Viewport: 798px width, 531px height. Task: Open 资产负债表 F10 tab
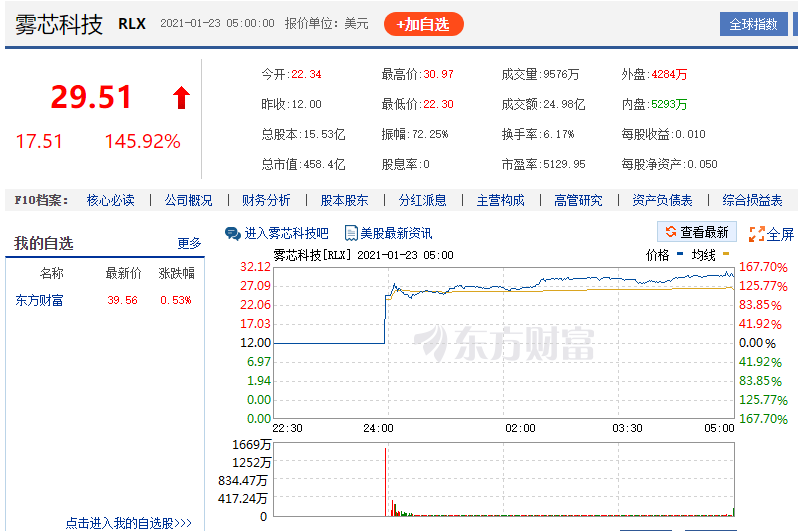(x=662, y=200)
